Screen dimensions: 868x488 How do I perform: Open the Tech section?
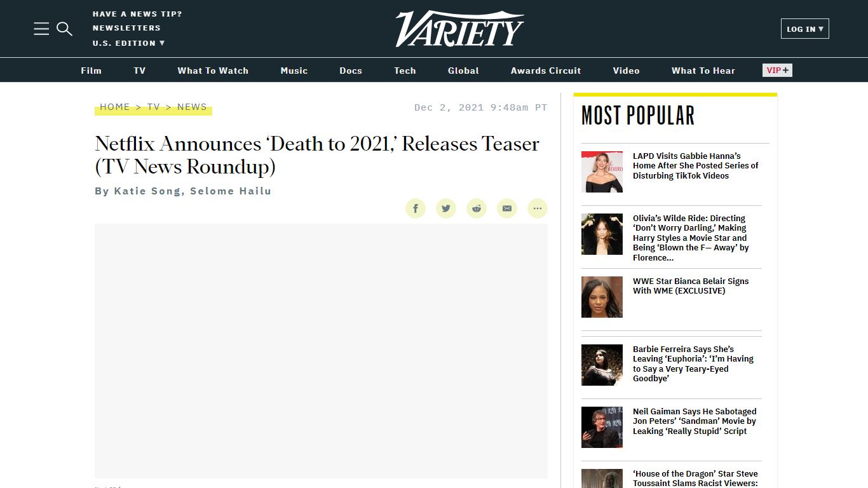[x=405, y=71]
